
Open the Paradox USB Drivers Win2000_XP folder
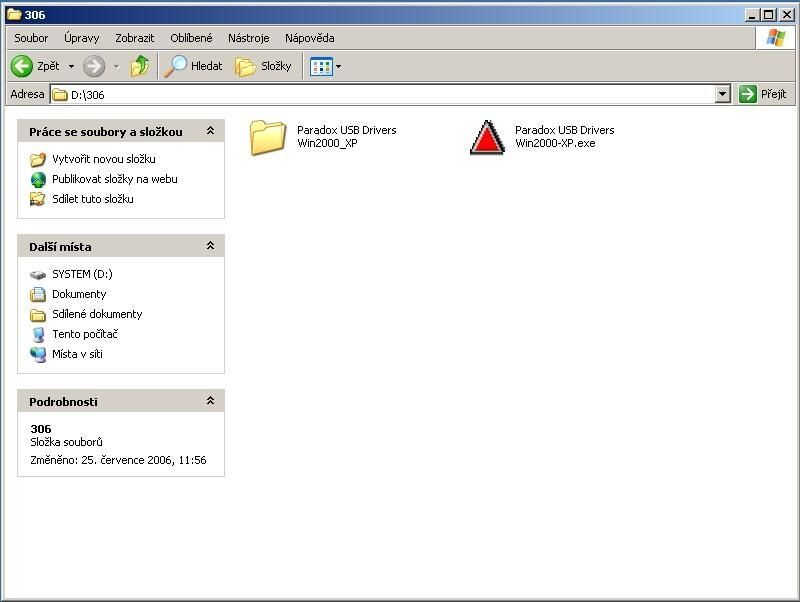(x=268, y=137)
